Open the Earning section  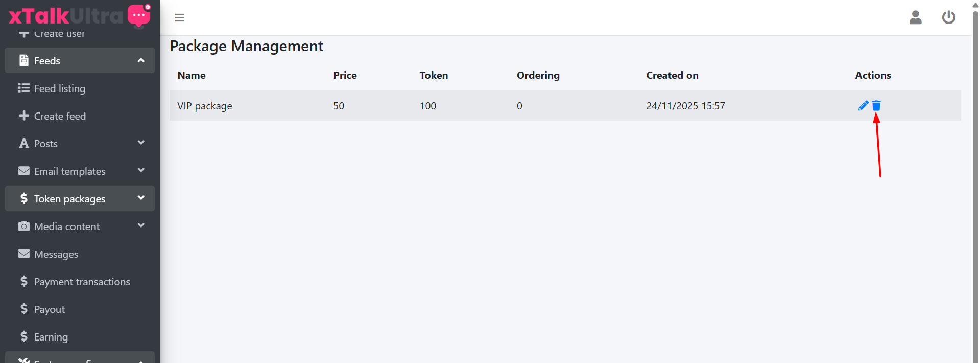pos(51,337)
